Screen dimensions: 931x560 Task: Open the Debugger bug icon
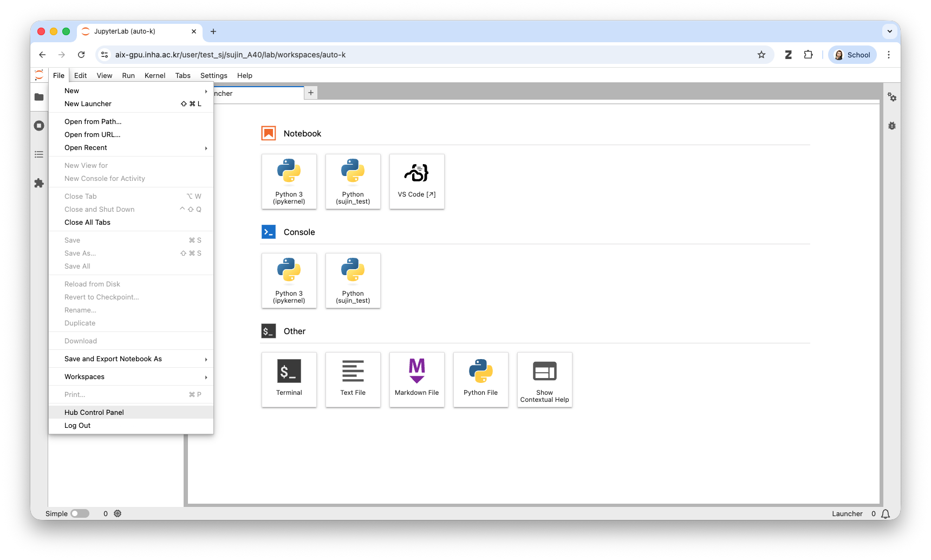click(x=891, y=126)
